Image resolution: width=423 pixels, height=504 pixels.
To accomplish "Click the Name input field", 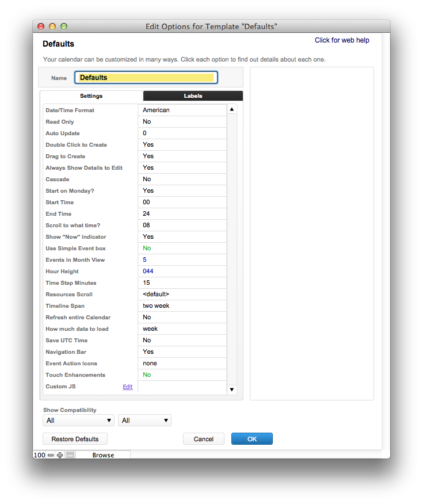I will point(146,78).
